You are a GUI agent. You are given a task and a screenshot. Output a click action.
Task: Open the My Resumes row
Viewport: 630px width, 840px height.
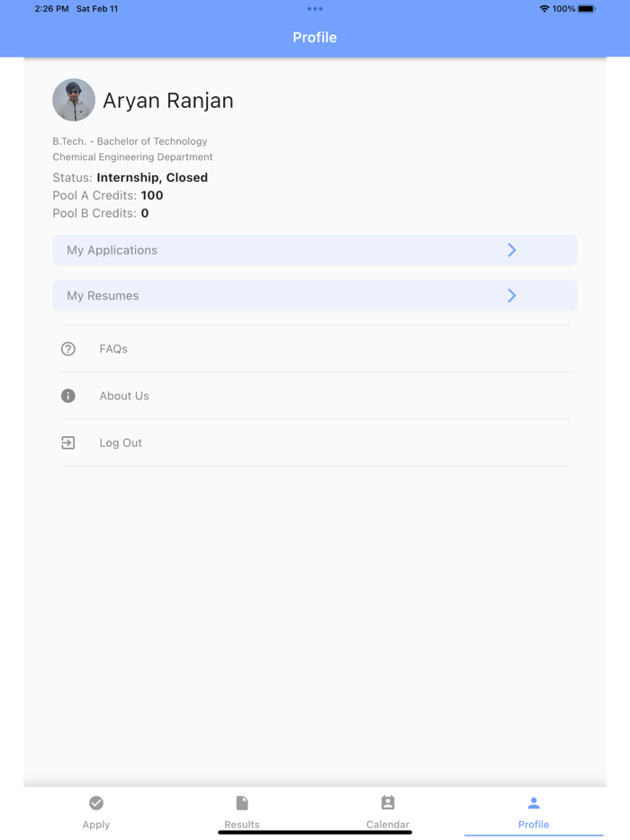point(314,295)
